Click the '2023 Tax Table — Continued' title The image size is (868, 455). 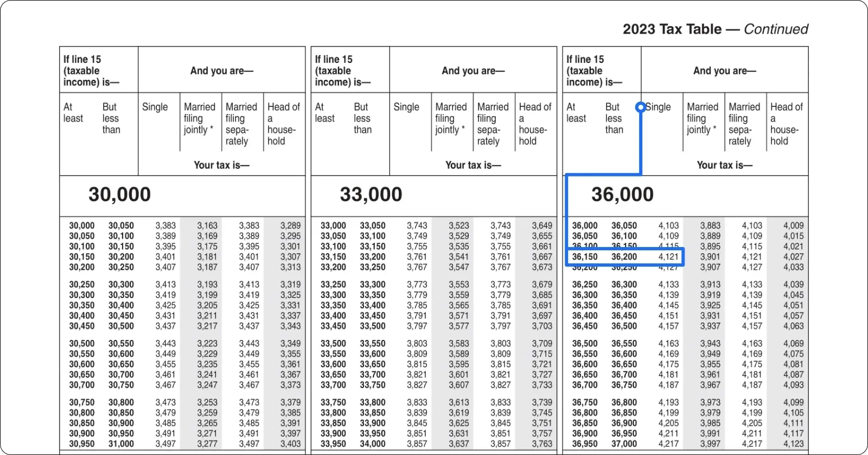coord(715,29)
